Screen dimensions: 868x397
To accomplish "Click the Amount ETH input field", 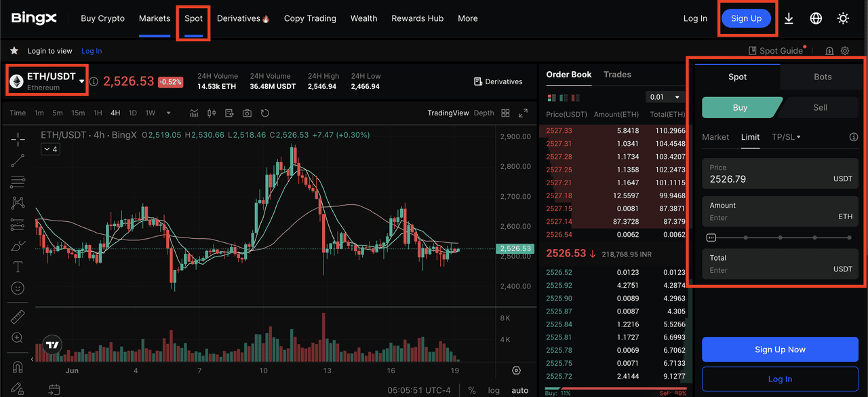I will 780,211.
